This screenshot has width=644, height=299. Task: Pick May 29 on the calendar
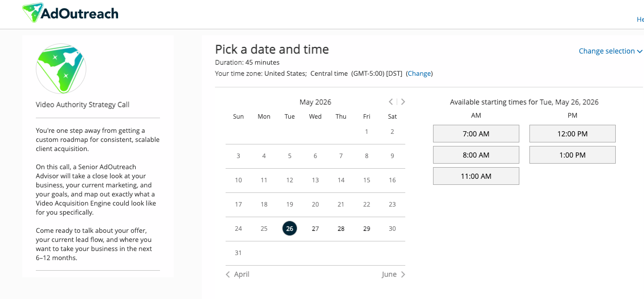(x=367, y=229)
